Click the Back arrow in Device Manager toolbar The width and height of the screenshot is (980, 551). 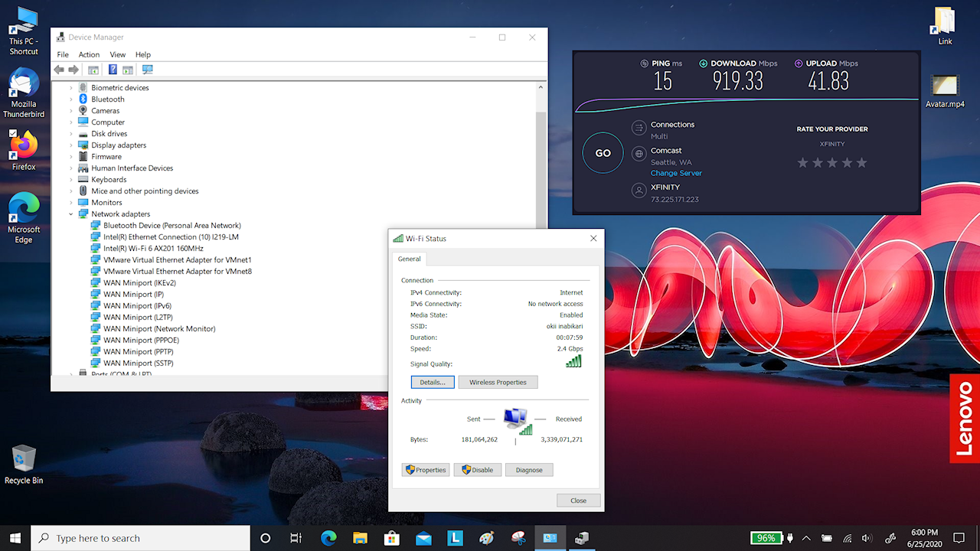59,70
